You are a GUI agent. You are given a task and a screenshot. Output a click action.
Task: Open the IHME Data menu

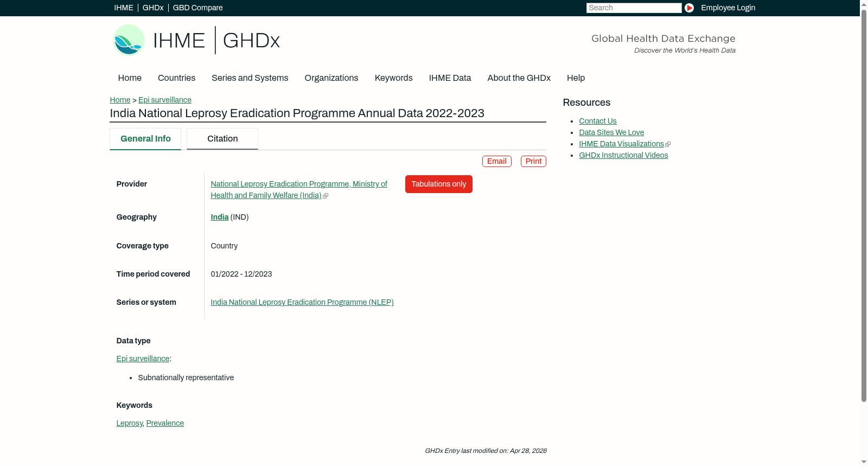(x=450, y=78)
